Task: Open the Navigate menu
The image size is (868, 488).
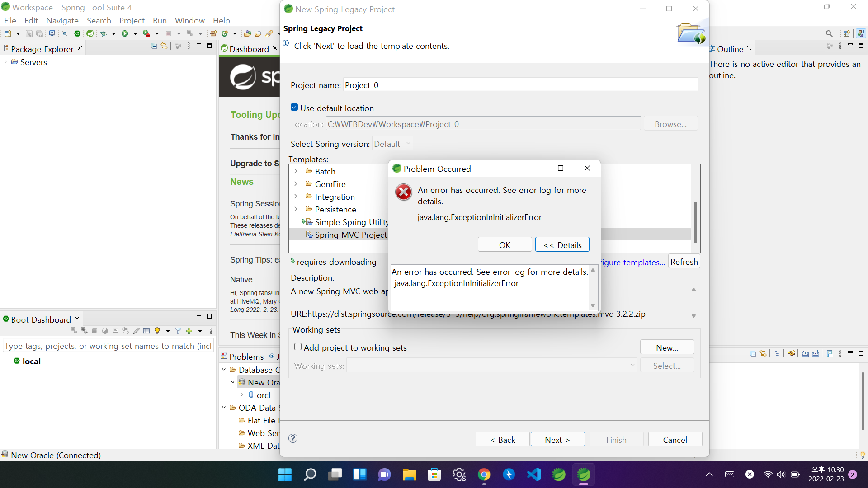Action: (x=62, y=21)
